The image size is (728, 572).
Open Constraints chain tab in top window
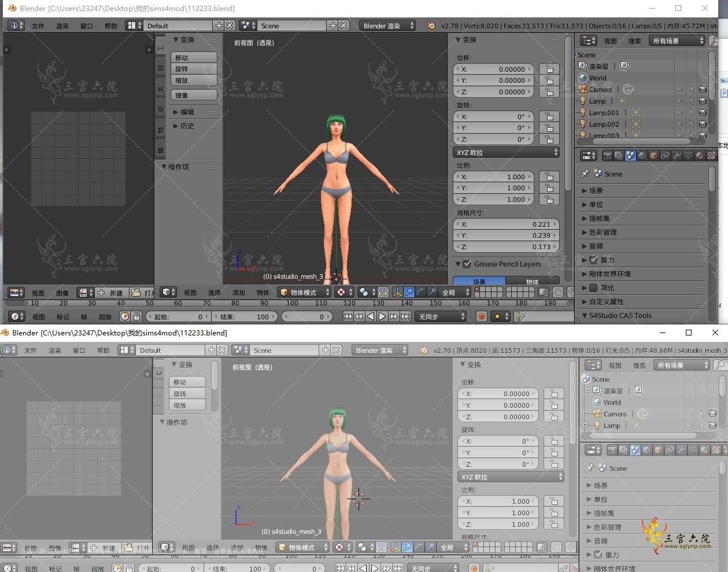click(665, 156)
